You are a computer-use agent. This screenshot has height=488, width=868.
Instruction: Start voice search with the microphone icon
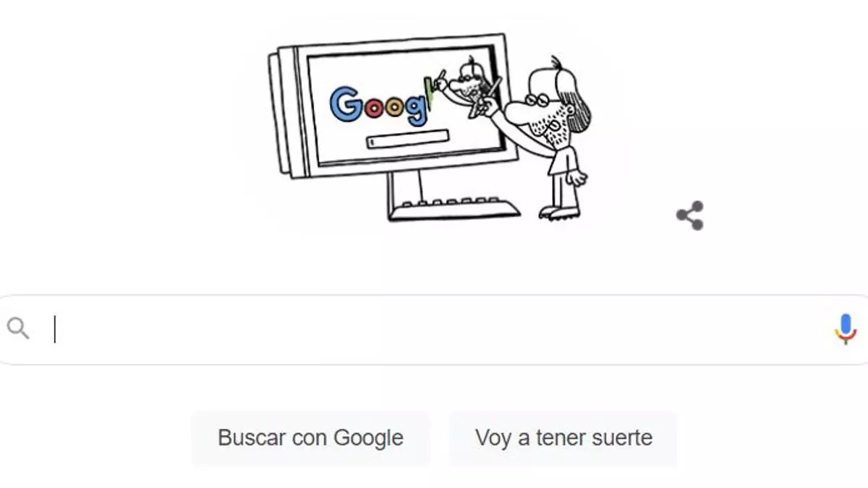845,329
